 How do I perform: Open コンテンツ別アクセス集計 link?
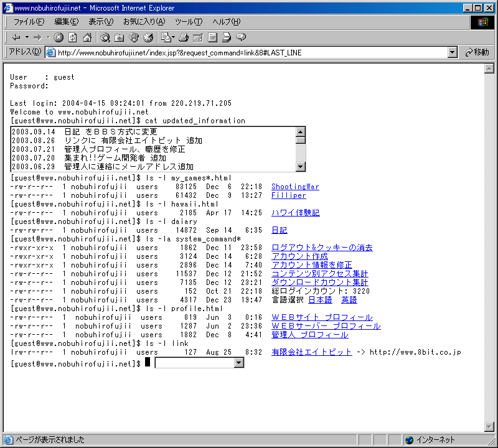[319, 274]
